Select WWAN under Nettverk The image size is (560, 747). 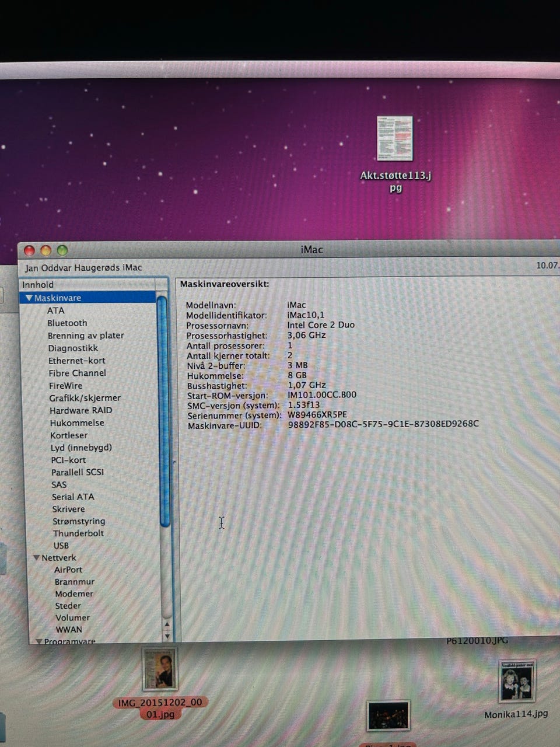pyautogui.click(x=69, y=630)
